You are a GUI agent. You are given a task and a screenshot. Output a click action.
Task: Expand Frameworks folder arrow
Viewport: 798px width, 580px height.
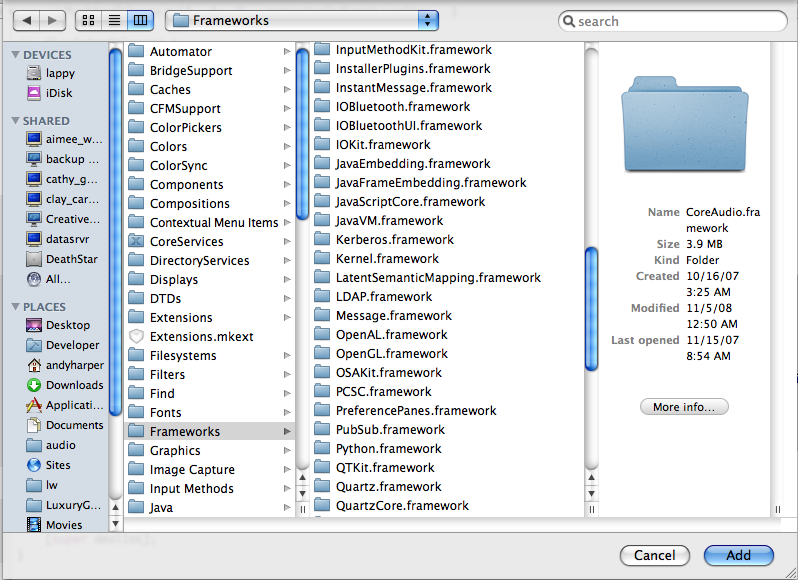[x=287, y=431]
